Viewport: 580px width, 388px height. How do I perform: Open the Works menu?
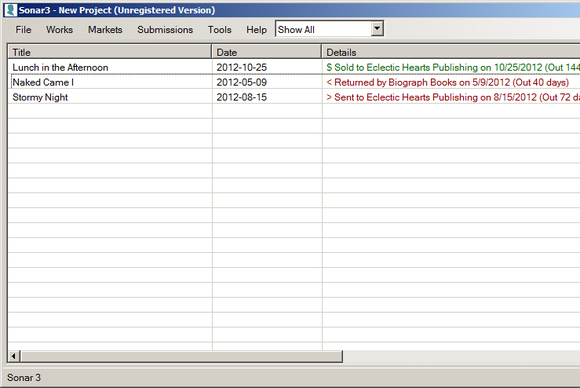tap(60, 30)
